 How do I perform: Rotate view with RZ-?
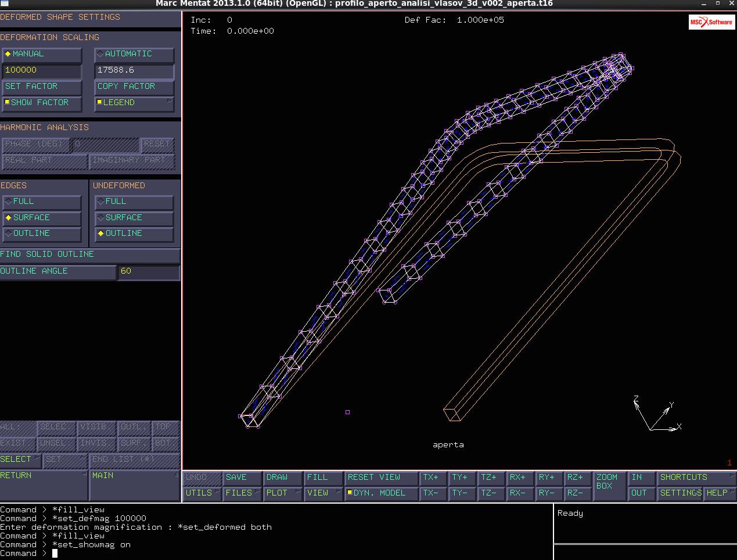578,493
